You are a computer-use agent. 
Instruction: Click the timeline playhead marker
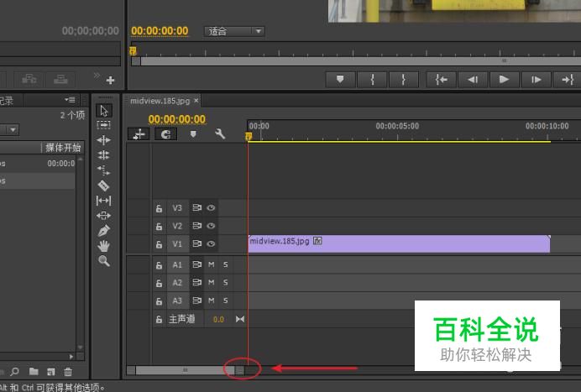[x=249, y=137]
